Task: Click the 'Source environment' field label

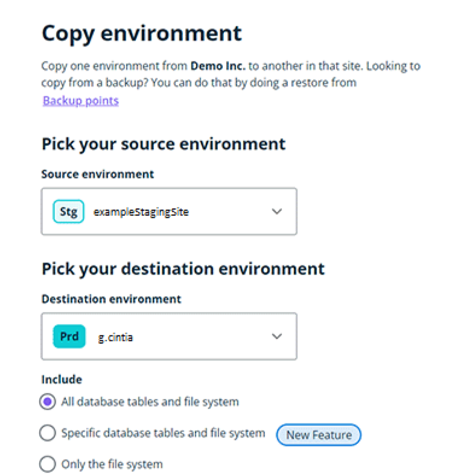Action: (97, 174)
